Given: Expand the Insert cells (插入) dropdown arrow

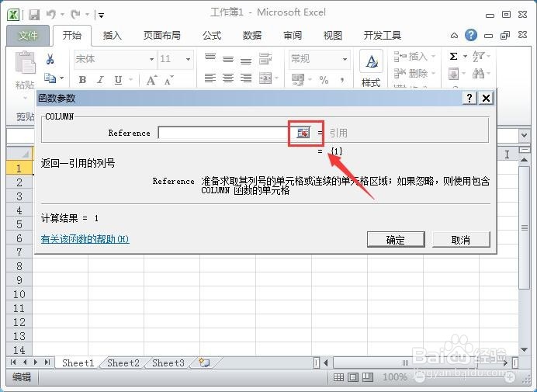Looking at the screenshot, I should tap(433, 56).
